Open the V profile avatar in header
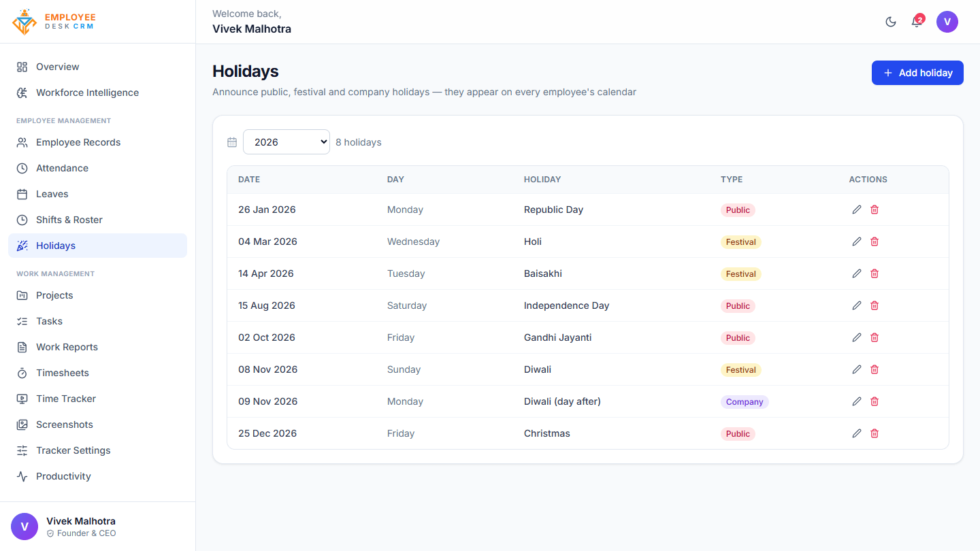This screenshot has height=551, width=980. pos(947,22)
